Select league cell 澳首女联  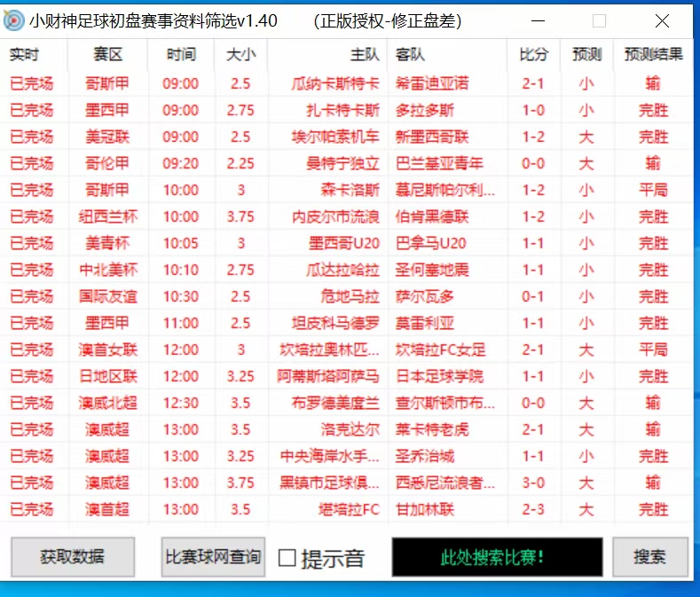(107, 350)
